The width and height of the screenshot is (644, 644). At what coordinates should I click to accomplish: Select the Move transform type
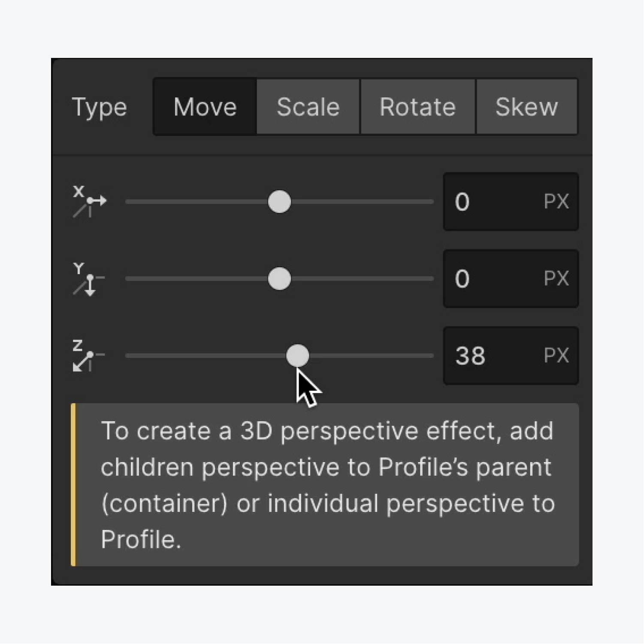[205, 107]
